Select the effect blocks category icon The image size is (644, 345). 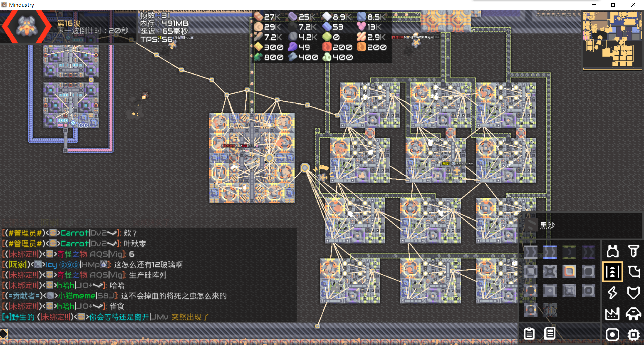tap(612, 334)
